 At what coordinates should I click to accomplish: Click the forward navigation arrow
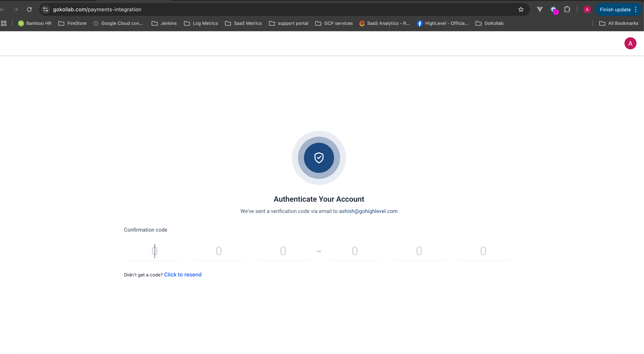tap(16, 10)
